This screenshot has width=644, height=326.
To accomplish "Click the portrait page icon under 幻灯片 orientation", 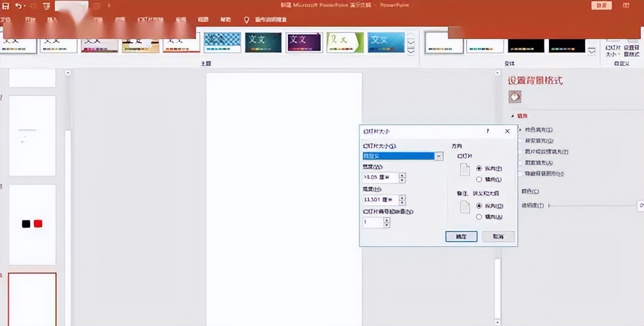I will (x=465, y=169).
